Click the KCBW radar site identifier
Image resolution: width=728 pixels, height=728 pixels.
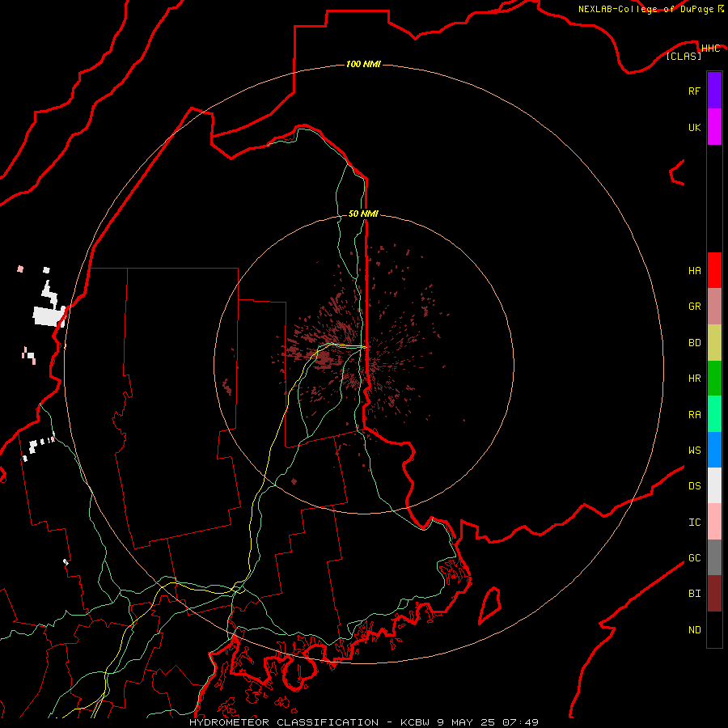pos(416,722)
